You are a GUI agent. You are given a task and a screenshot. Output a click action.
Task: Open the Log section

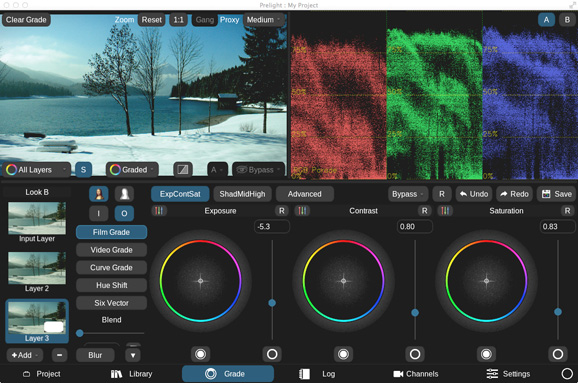pos(317,374)
